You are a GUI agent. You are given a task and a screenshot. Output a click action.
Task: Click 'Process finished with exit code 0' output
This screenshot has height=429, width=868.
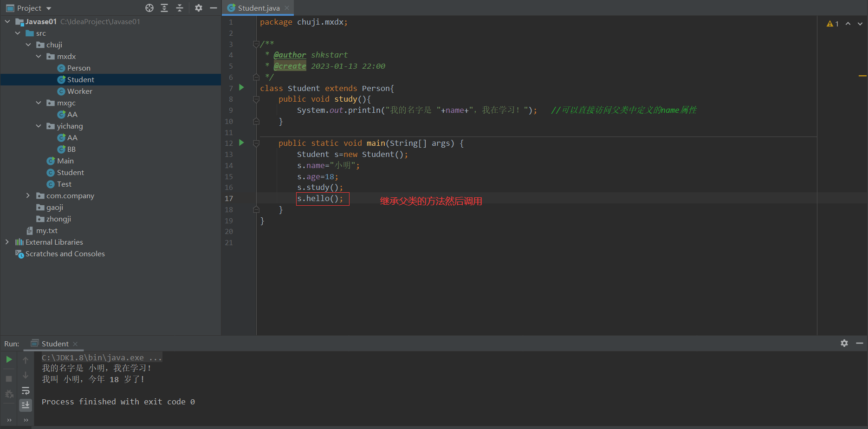pos(118,402)
